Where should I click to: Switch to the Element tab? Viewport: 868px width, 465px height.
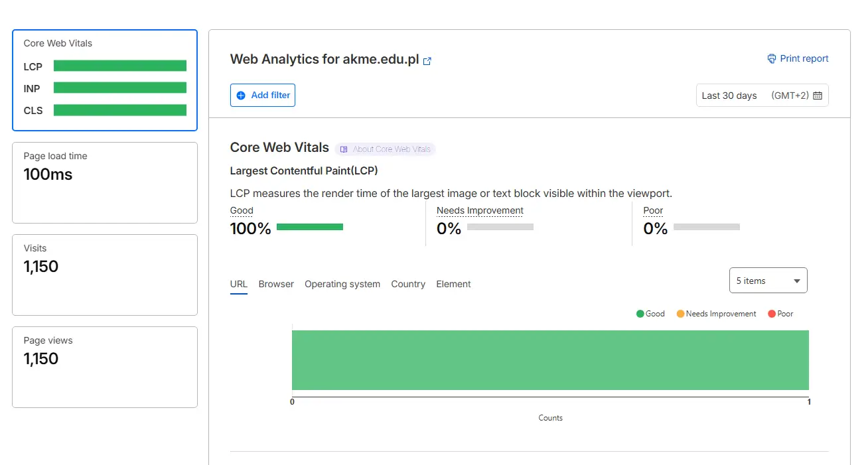pos(453,284)
